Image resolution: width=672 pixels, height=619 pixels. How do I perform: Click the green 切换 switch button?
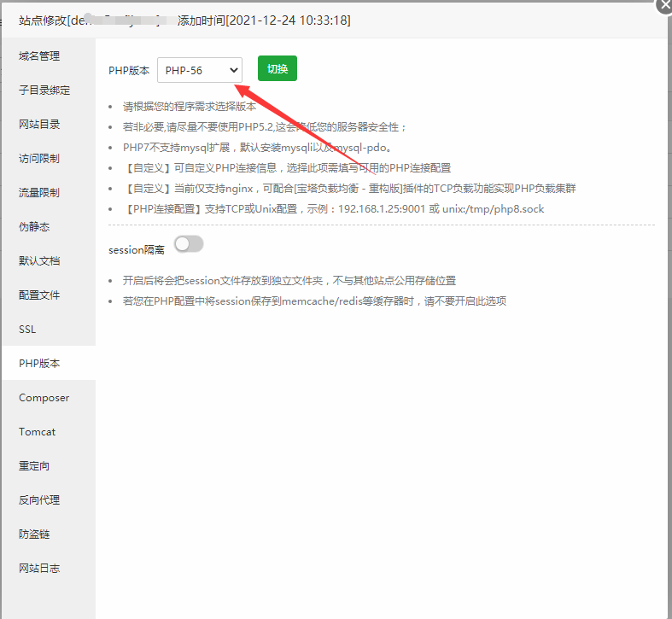[x=278, y=68]
